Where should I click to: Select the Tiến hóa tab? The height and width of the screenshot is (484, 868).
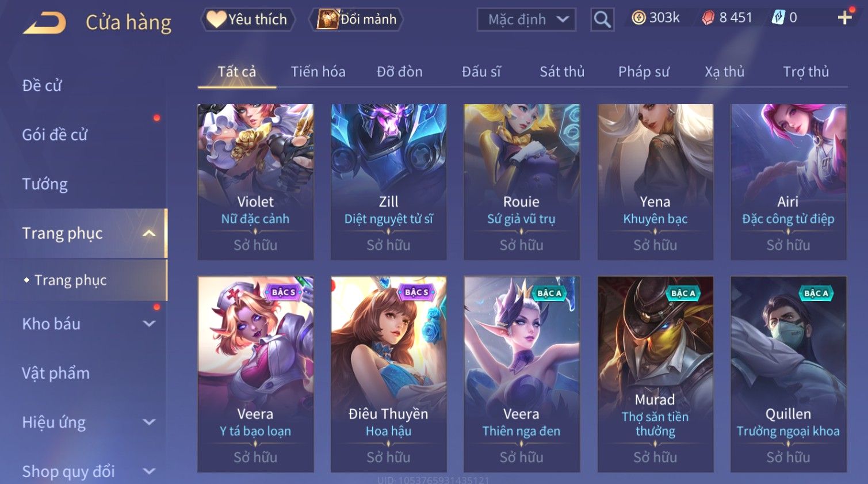coord(318,71)
